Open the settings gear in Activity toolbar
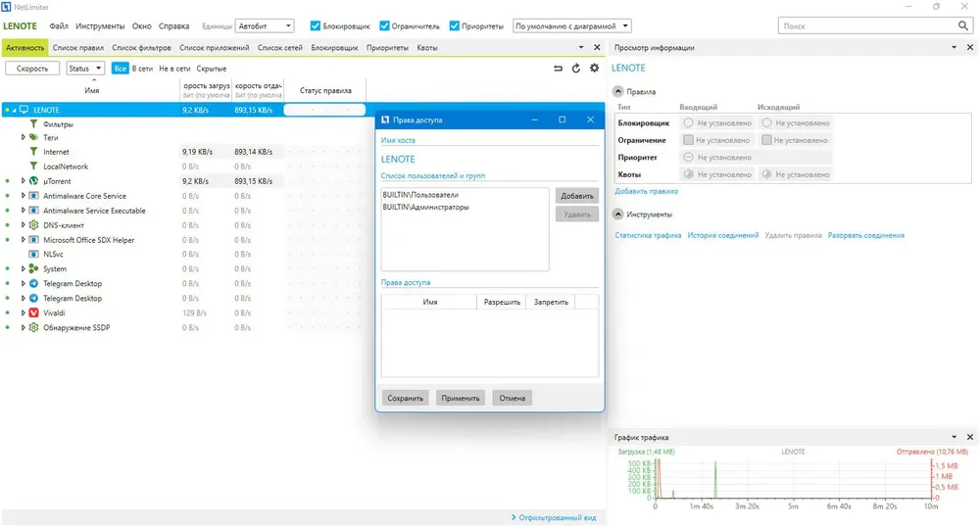This screenshot has width=980, height=527. point(594,68)
